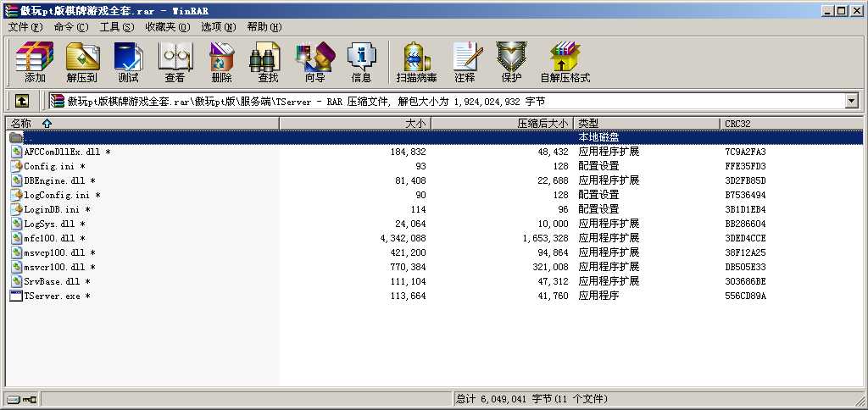868x410 pixels.
Task: Open the 文件(F) menu
Action: [x=25, y=26]
